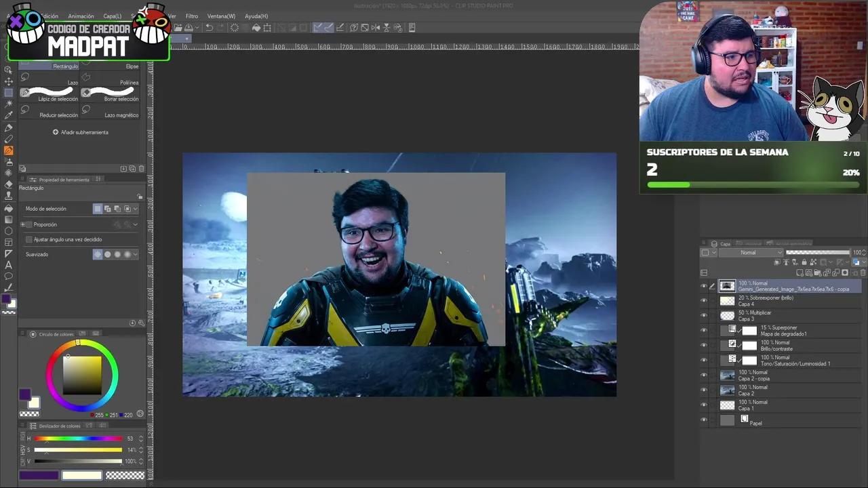Viewport: 868px width, 488px height.
Task: Select the Eyedropper tool
Action: click(x=9, y=115)
